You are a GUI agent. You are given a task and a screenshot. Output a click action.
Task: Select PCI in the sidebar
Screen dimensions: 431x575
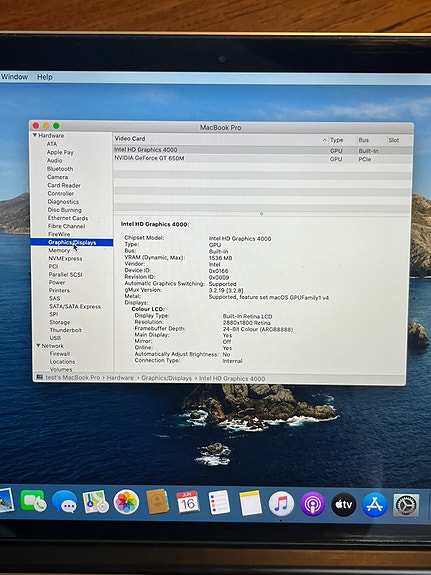(x=53, y=267)
